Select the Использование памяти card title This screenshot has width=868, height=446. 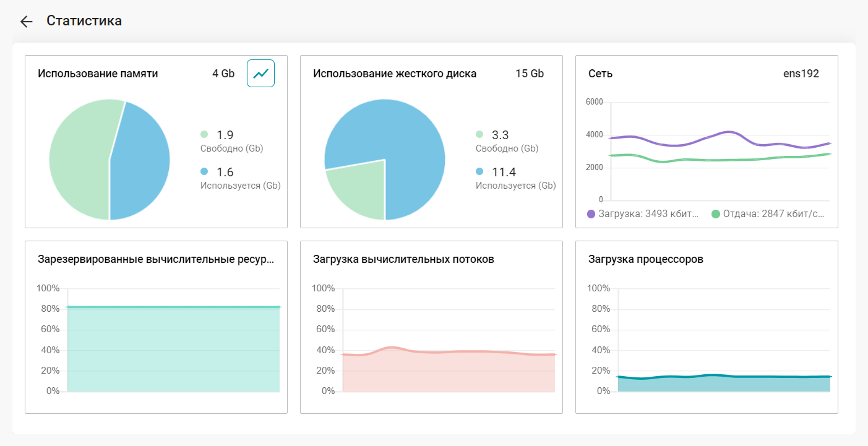click(98, 74)
